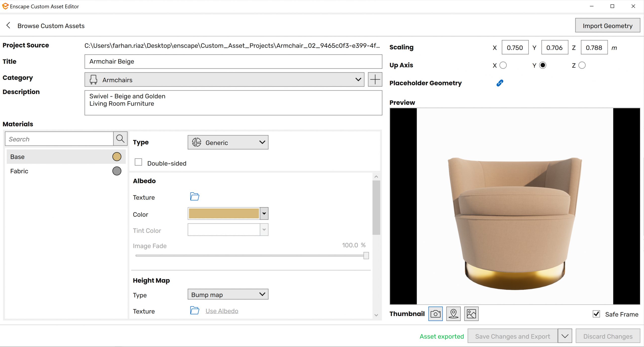Click the thumbnail location pin icon
The image size is (644, 347).
pos(453,314)
